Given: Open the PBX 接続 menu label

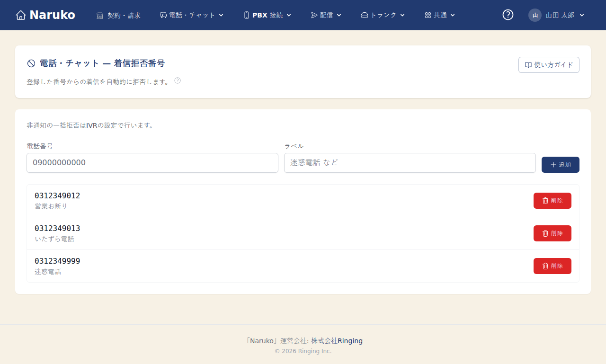Looking at the screenshot, I should pyautogui.click(x=267, y=15).
